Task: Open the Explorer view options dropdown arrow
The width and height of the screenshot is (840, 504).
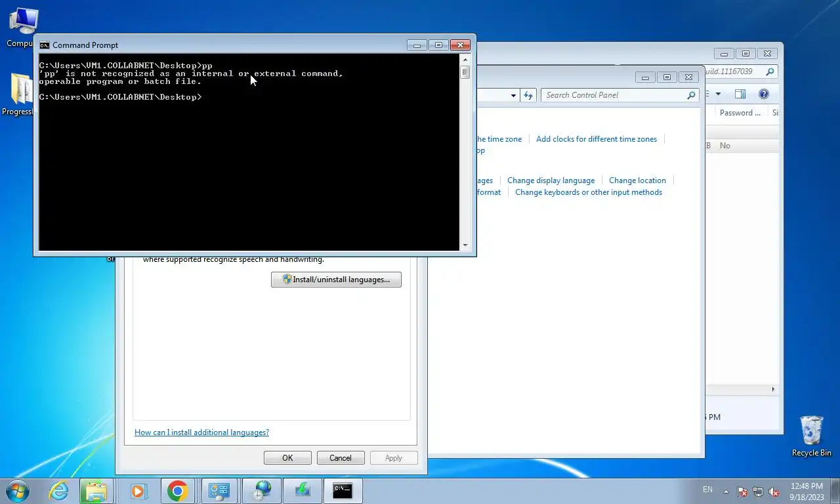Action: (x=719, y=94)
